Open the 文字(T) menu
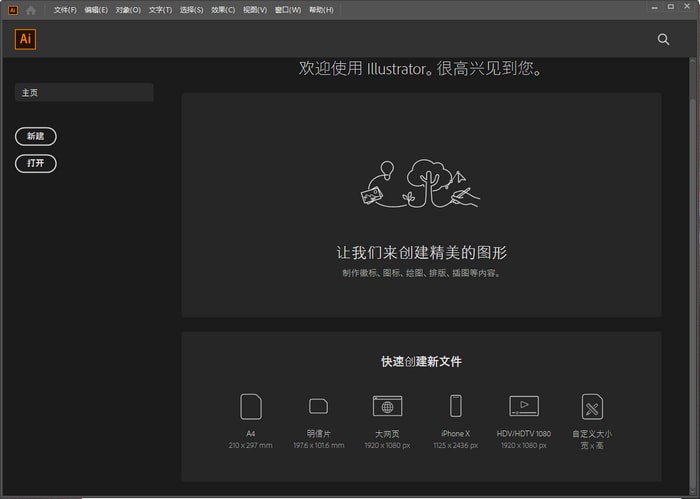Screen dimensions: 700x499 coord(160,10)
